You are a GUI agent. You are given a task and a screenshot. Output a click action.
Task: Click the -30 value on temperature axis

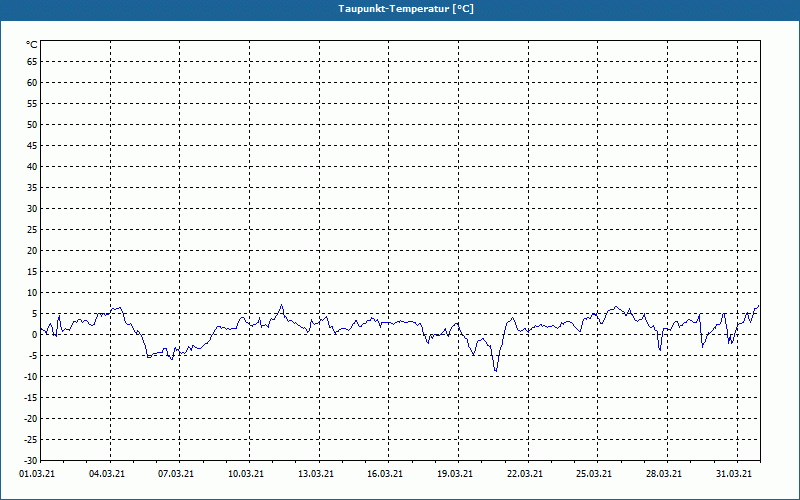coord(31,461)
